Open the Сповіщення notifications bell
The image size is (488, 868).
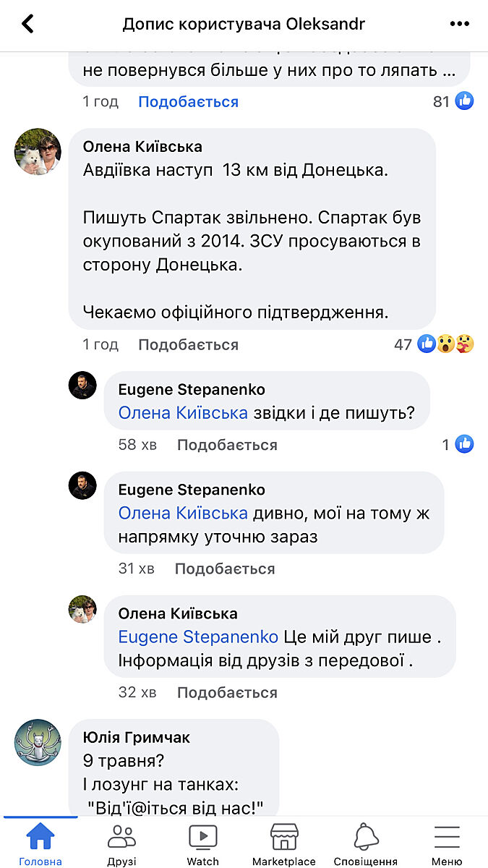365,843
